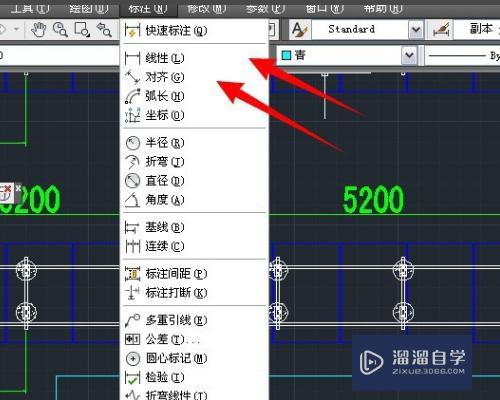Click the cyan color swatch beside 青

pyautogui.click(x=286, y=55)
